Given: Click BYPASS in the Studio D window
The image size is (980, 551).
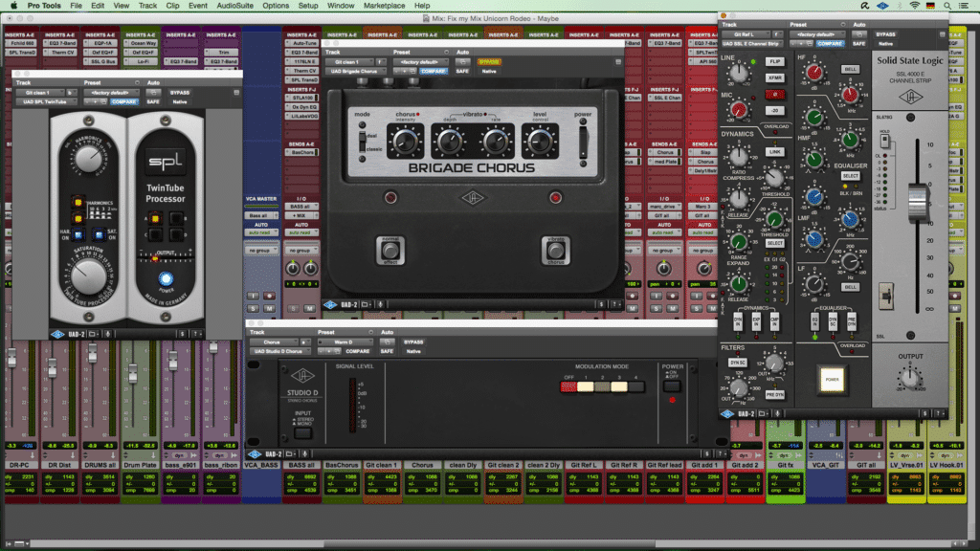Looking at the screenshot, I should tap(413, 342).
